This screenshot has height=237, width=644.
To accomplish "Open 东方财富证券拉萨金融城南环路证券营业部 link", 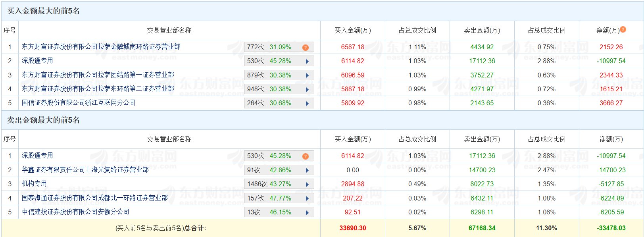I will click(x=101, y=47).
